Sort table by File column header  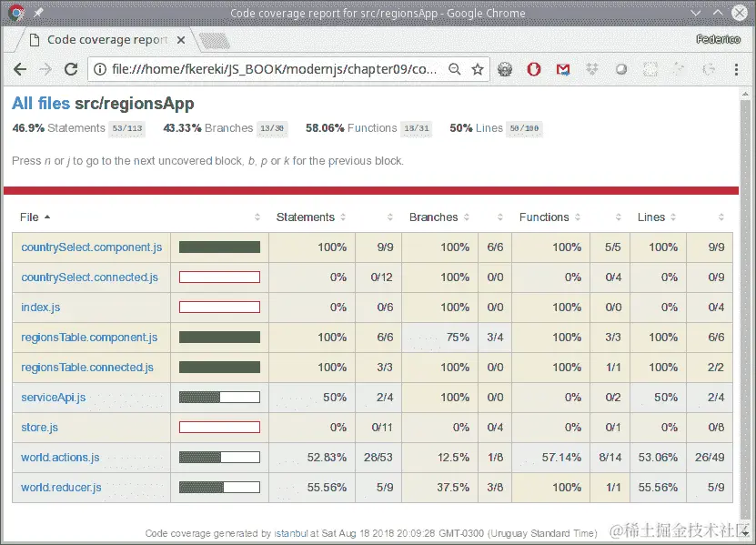coord(35,217)
